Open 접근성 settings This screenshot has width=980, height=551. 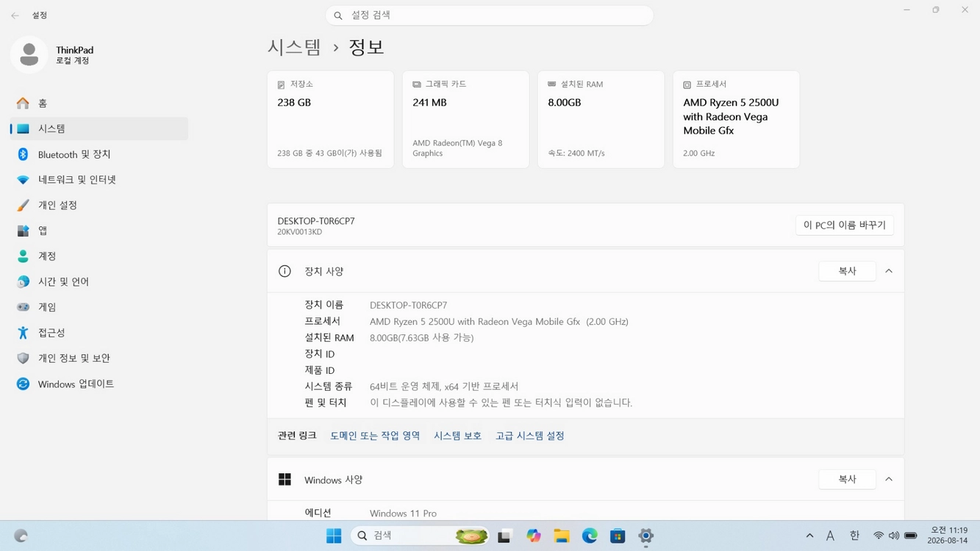click(x=99, y=333)
